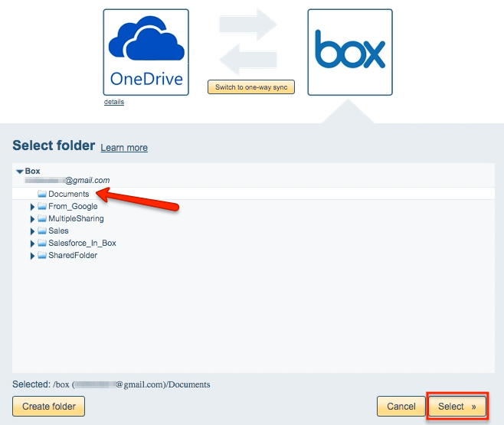The image size is (504, 425).
Task: Open the Learn more link
Action: (124, 148)
